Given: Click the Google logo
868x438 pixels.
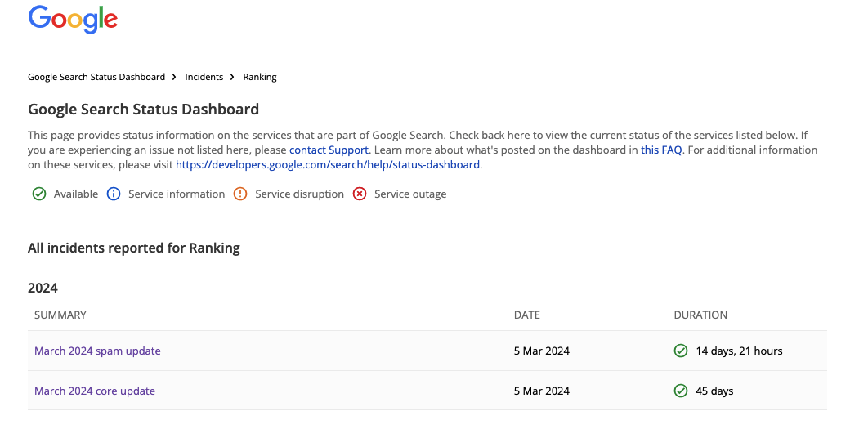Looking at the screenshot, I should 73,20.
